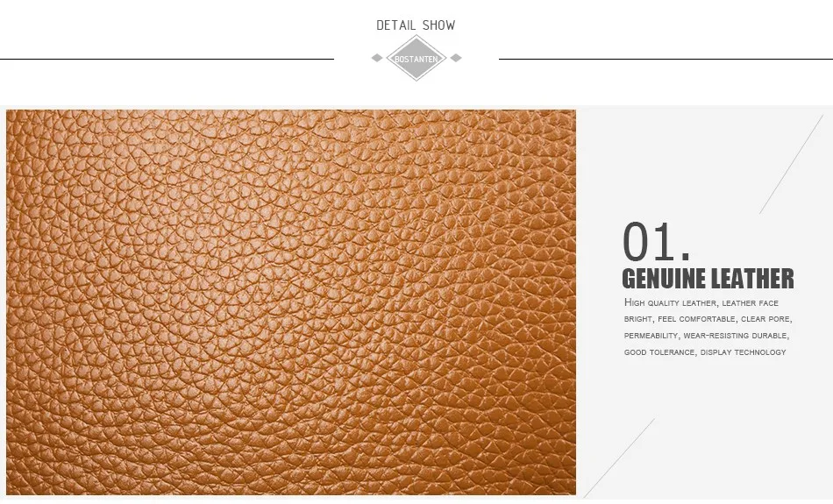Click the line 'good tolerance, display technology'
Image resolution: width=833 pixels, height=504 pixels.
(705, 352)
